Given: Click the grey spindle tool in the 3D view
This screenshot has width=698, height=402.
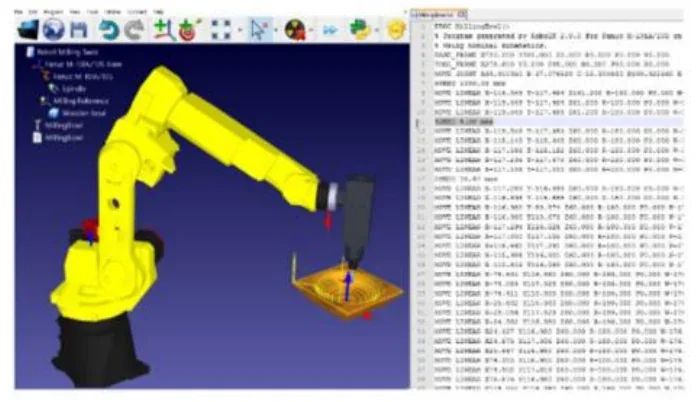Looking at the screenshot, I should [x=357, y=214].
